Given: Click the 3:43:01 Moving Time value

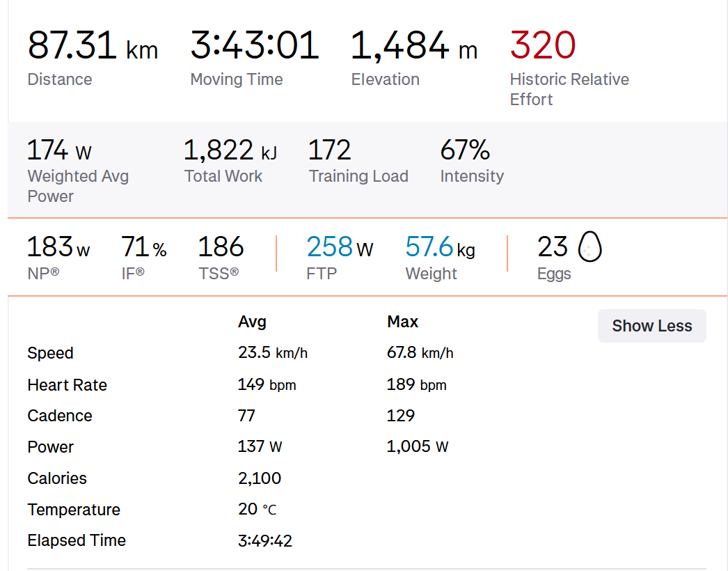Looking at the screenshot, I should pos(255,46).
